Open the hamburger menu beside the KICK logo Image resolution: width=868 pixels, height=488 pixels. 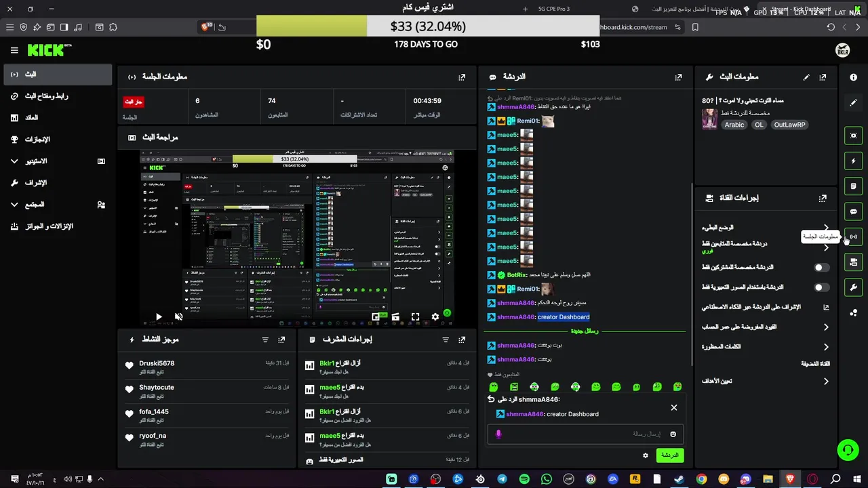click(x=14, y=50)
